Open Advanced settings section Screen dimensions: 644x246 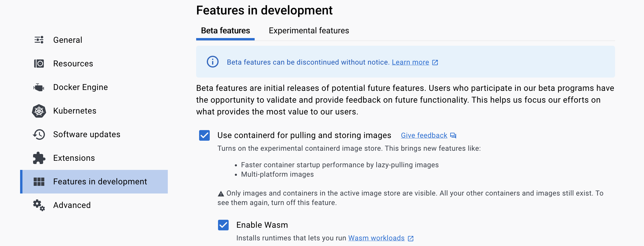coord(94,205)
